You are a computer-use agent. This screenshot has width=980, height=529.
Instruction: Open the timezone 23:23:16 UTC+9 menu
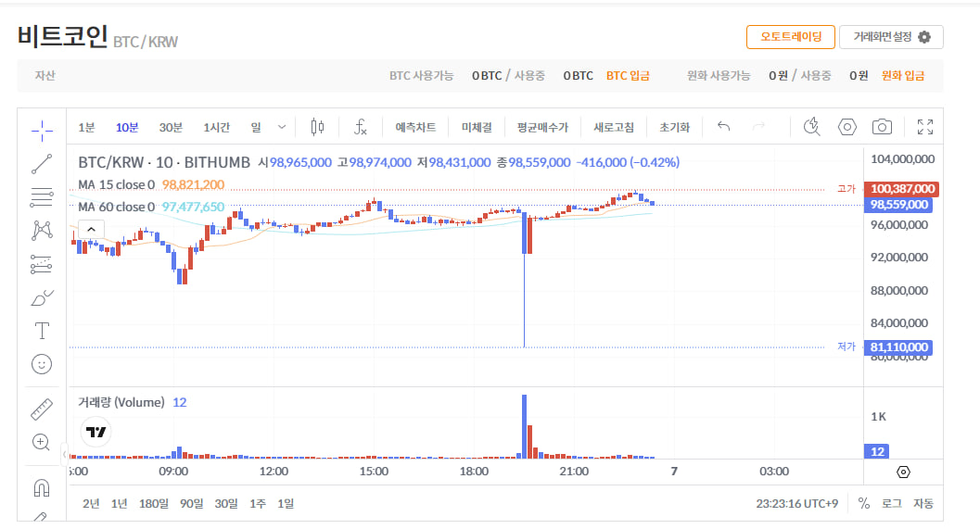(x=796, y=503)
